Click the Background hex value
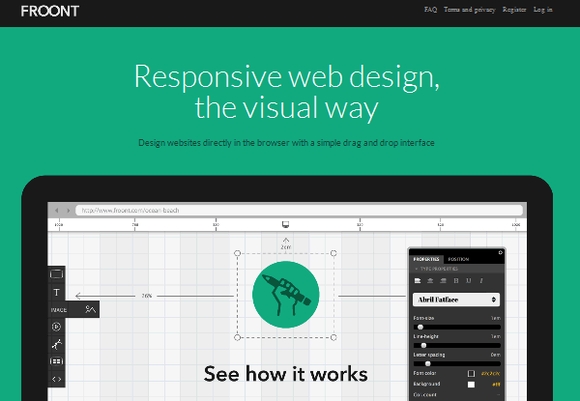 [496, 385]
